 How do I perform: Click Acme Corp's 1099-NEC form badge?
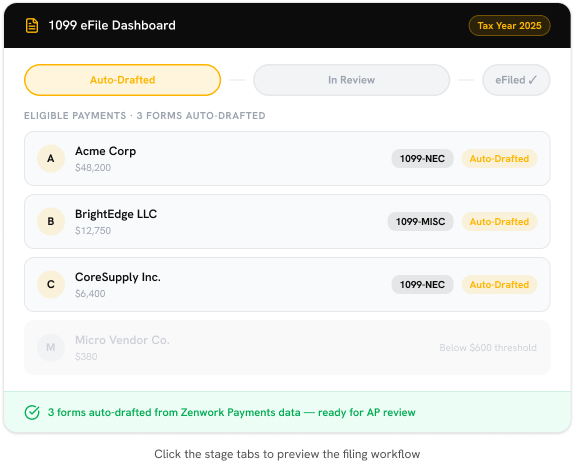[x=422, y=159]
